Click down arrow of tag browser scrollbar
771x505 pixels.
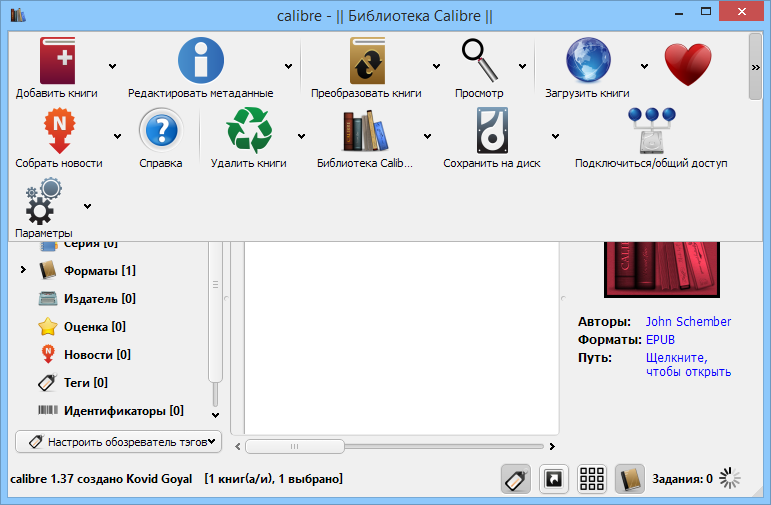pos(215,415)
